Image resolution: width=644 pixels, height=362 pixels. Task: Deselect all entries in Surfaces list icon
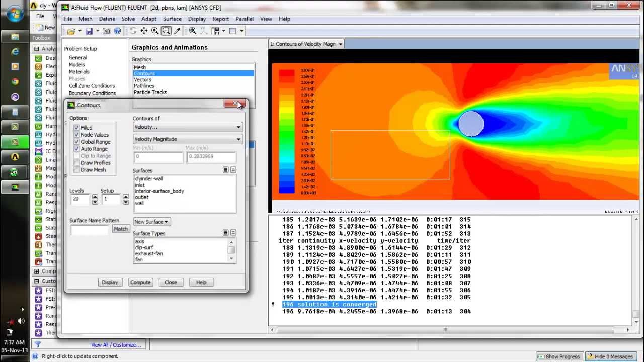233,170
